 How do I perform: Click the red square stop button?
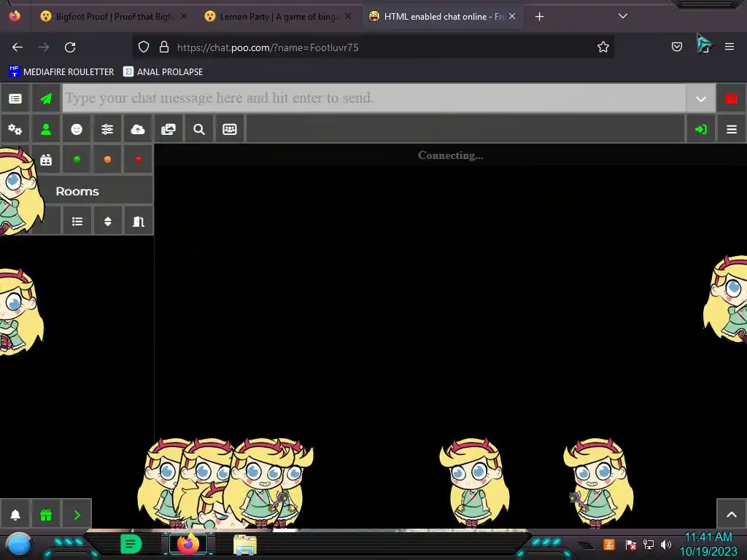[731, 98]
